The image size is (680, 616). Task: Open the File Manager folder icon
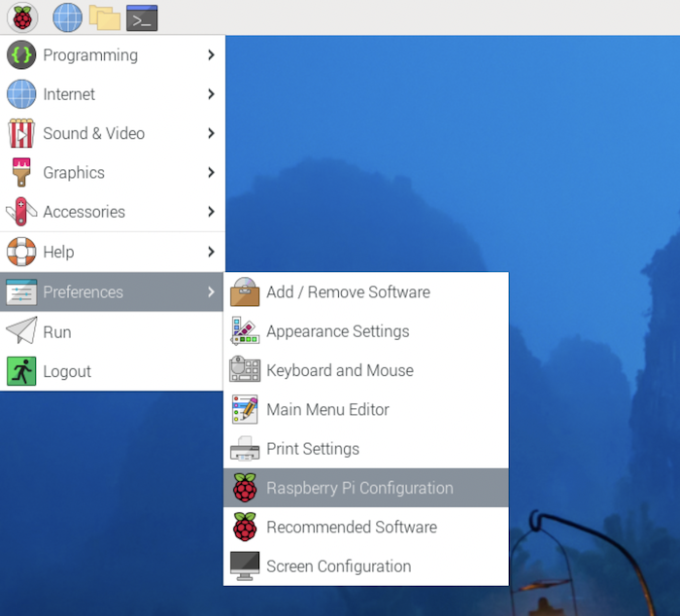click(105, 17)
